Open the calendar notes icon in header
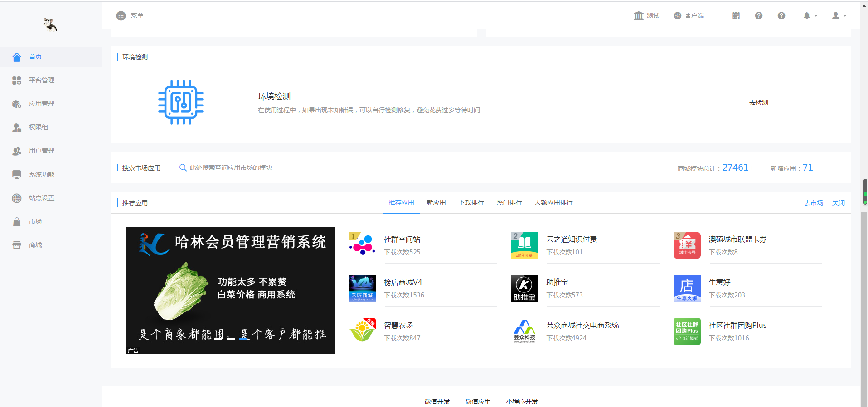The image size is (868, 407). (x=736, y=16)
